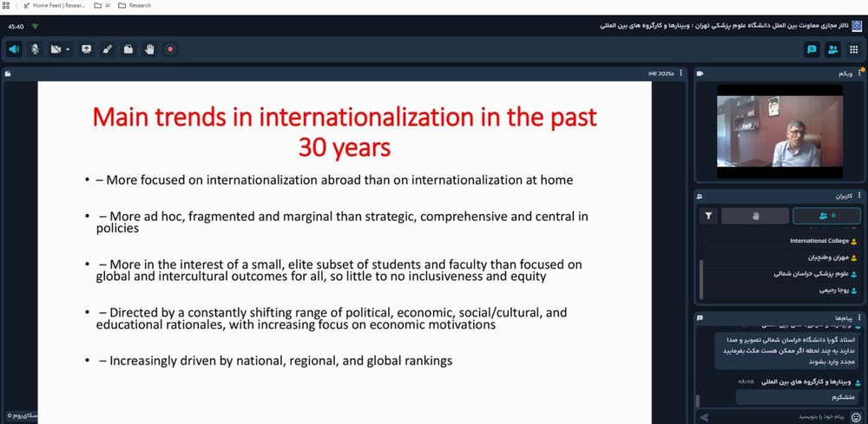Open webcam options dropdown arrow
Screen dimensions: 868x424
[x=68, y=49]
